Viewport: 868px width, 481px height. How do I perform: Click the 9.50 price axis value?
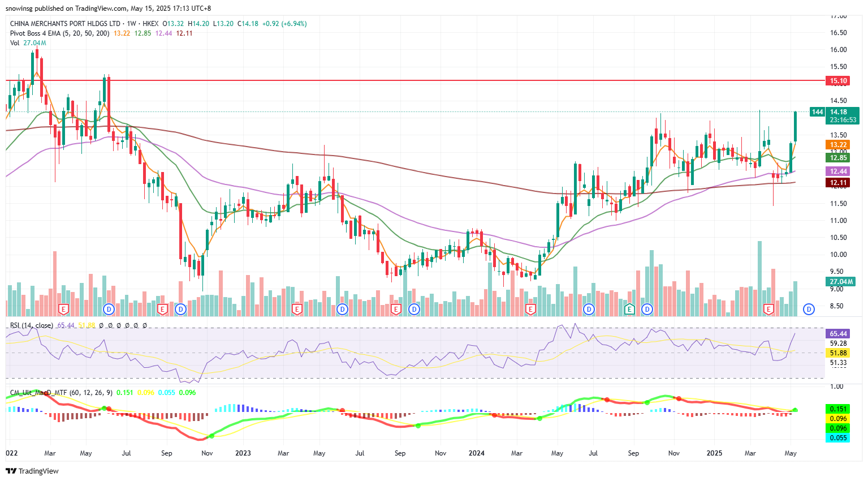pos(838,272)
